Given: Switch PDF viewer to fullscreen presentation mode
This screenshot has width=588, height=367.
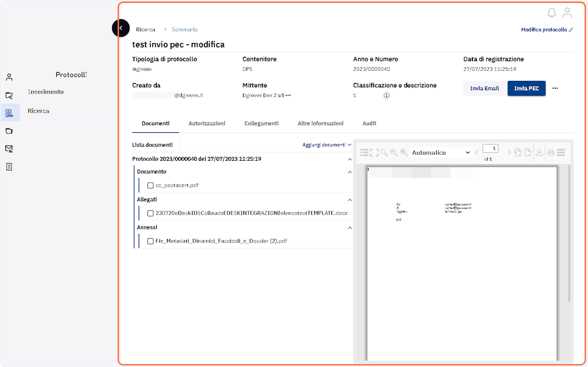Looking at the screenshot, I should coord(374,153).
